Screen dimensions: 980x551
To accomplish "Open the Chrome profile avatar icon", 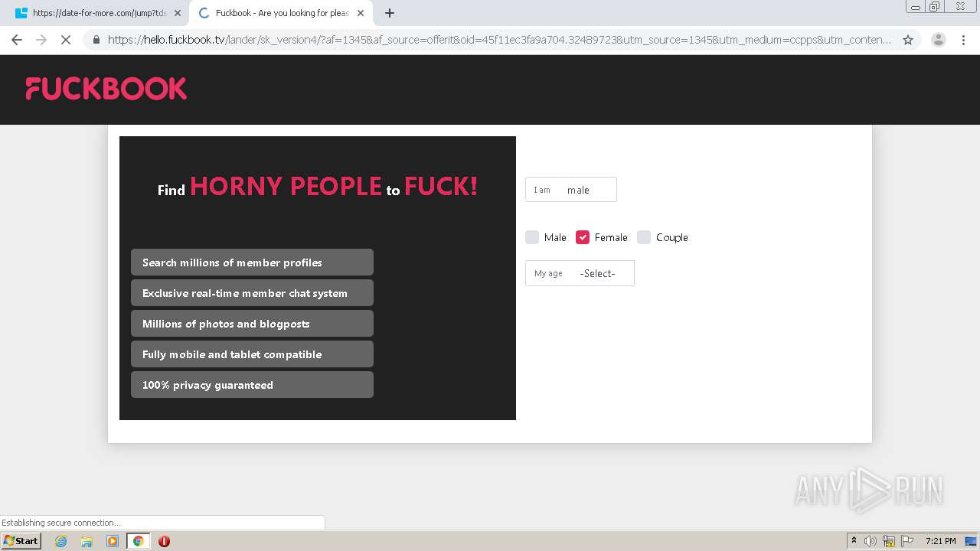I will 938,40.
